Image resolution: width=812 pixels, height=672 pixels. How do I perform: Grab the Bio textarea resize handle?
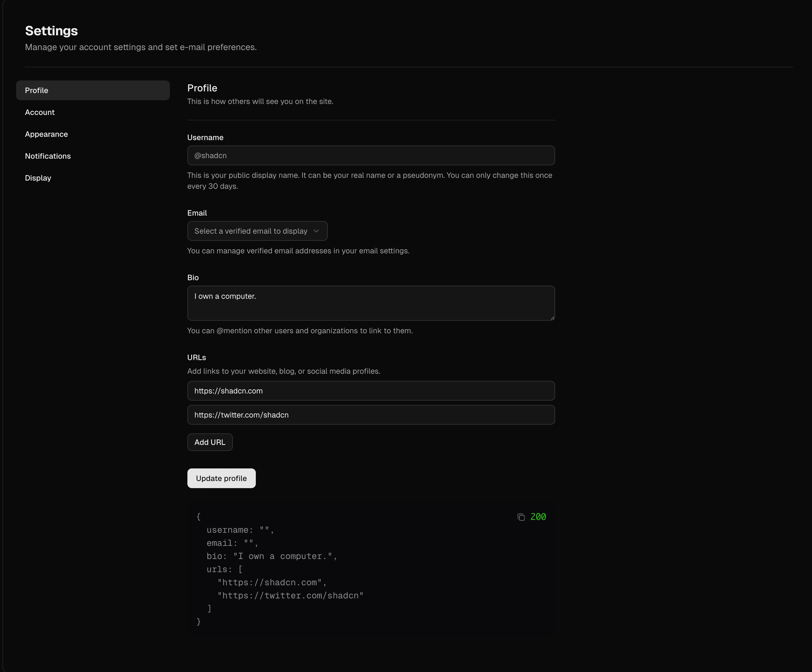[553, 318]
